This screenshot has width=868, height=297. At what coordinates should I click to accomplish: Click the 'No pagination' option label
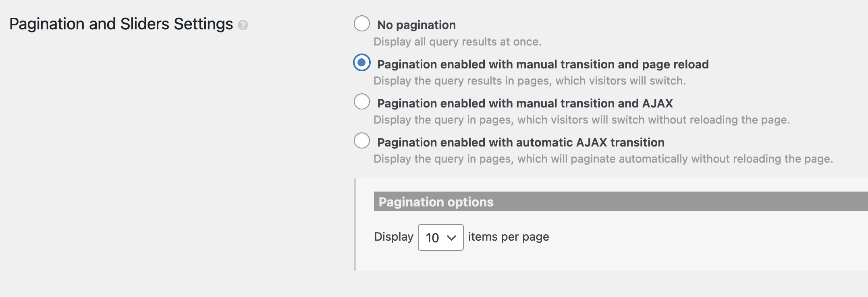coord(416,25)
